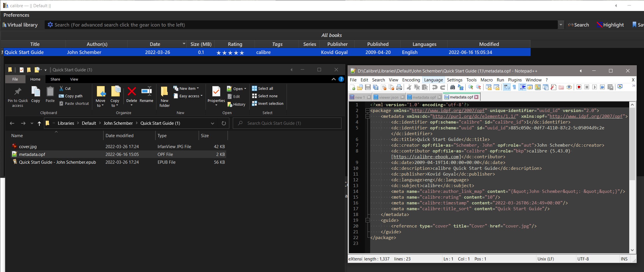Click the Save icon in Notepad++ toolbar
The height and width of the screenshot is (272, 644).
pyautogui.click(x=368, y=87)
